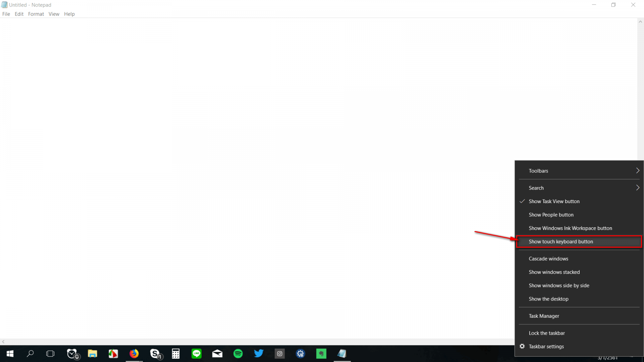644x362 pixels.
Task: Minimize the Notepad window
Action: pos(594,5)
